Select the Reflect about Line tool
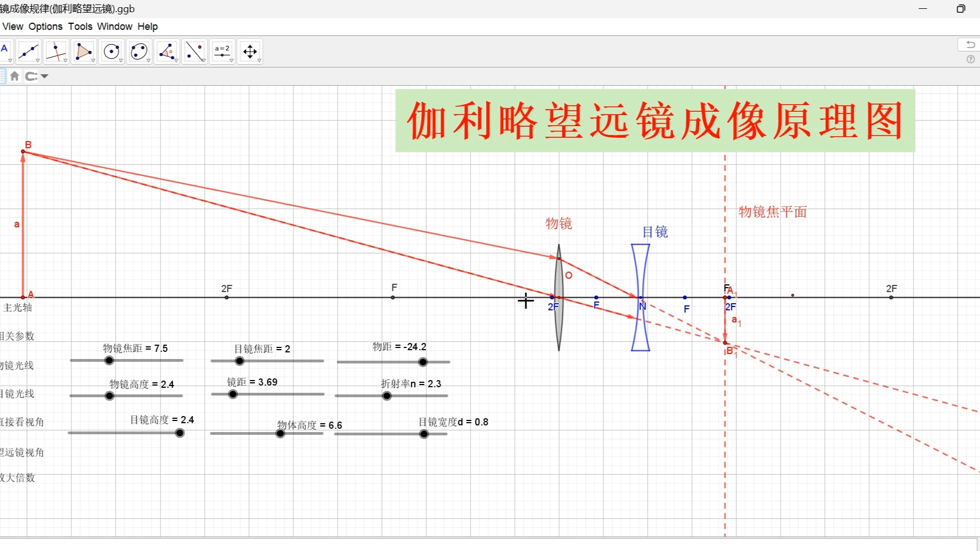980x551 pixels. [x=194, y=51]
